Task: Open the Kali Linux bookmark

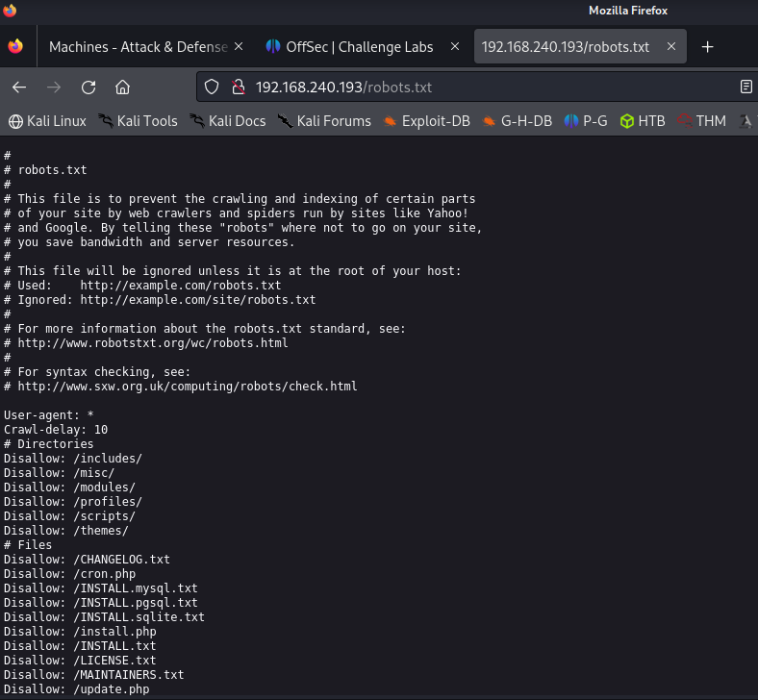Action: (x=47, y=121)
